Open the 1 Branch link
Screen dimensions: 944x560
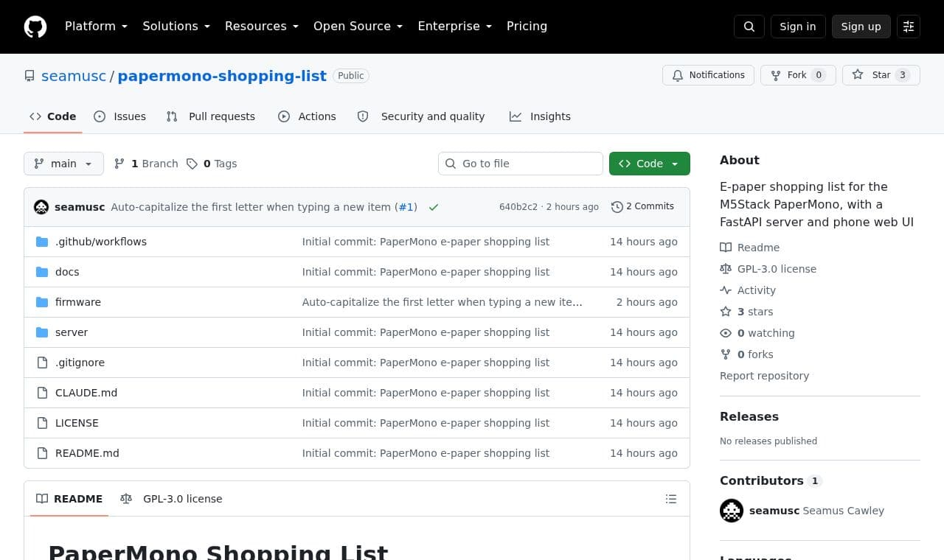pos(146,164)
